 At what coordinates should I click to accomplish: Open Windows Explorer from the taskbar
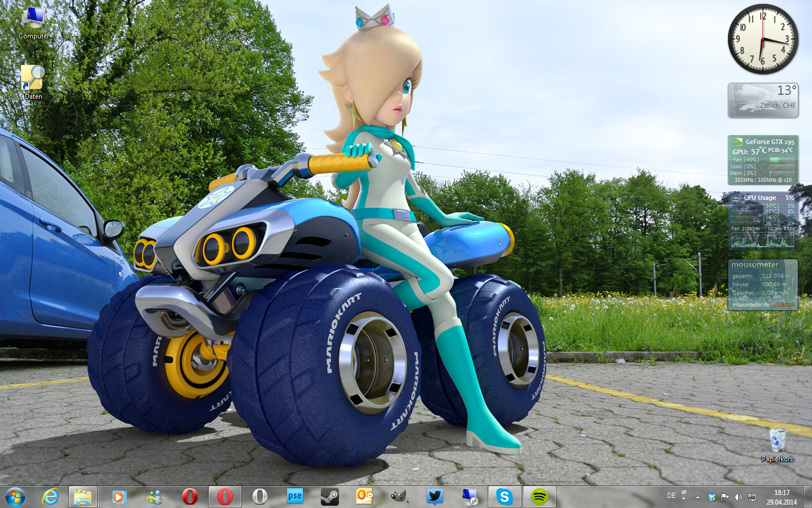tap(83, 497)
